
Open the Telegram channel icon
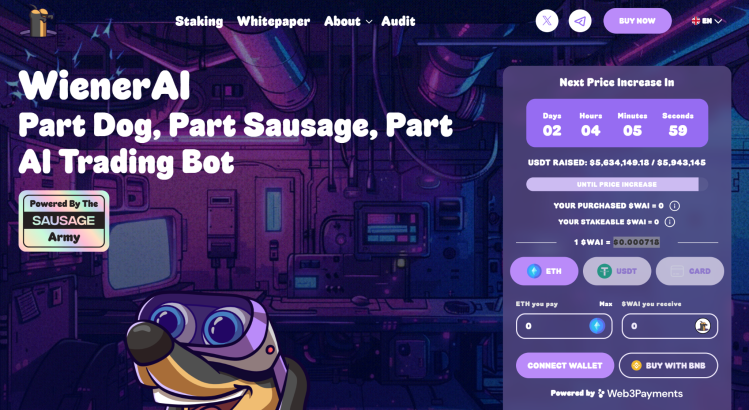coord(580,21)
